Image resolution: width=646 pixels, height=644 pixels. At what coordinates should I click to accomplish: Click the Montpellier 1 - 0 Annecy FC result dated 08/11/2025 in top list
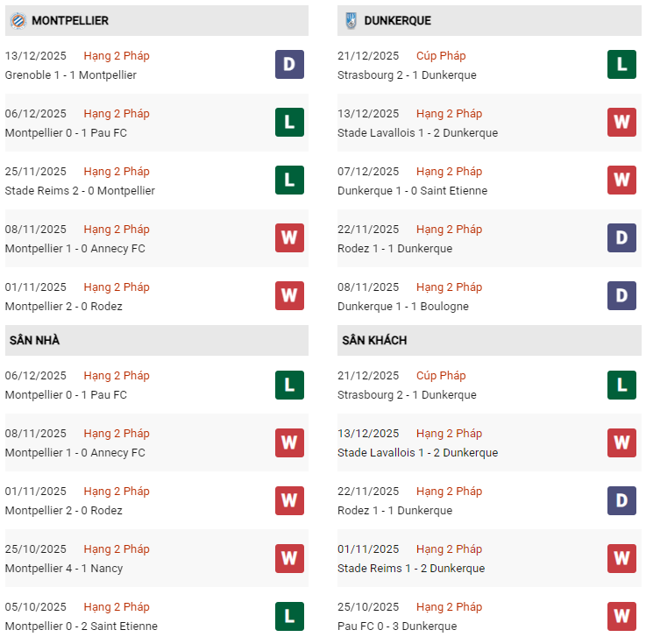tap(75, 249)
